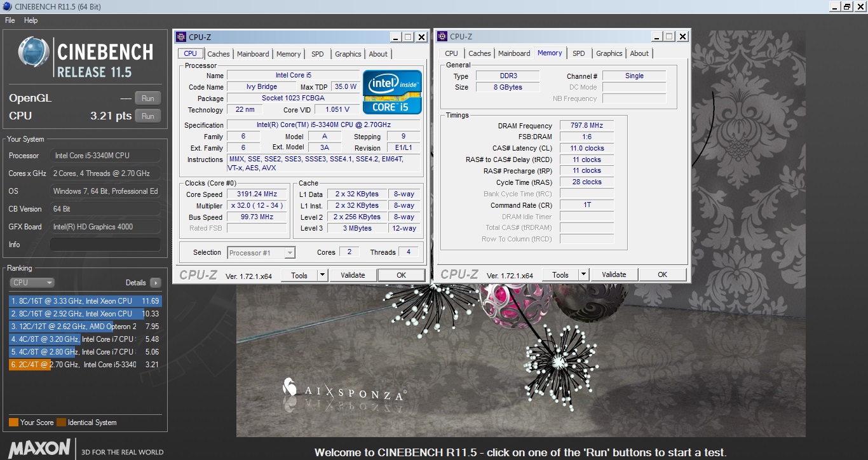This screenshot has width=868, height=460.
Task: Switch to Graphics tab in left CPU-Z
Action: pos(348,54)
